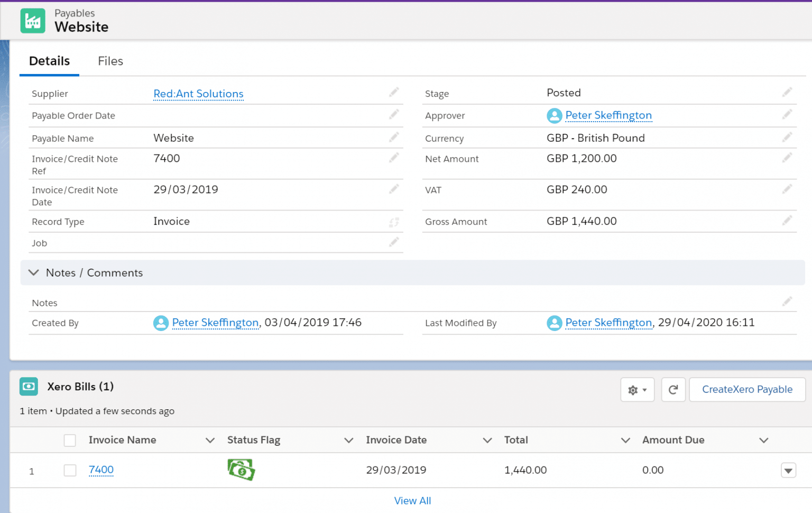812x513 pixels.
Task: Select the checkbox for invoice 7400 row
Action: point(70,470)
